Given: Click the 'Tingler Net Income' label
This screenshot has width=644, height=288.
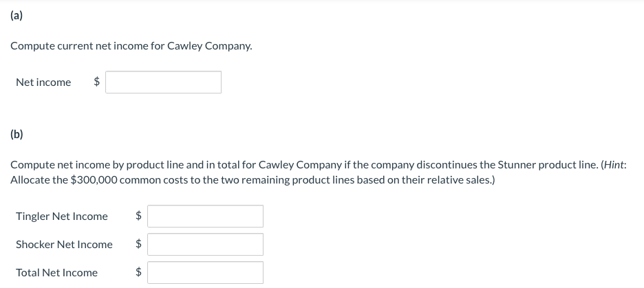Looking at the screenshot, I should click(x=62, y=217).
